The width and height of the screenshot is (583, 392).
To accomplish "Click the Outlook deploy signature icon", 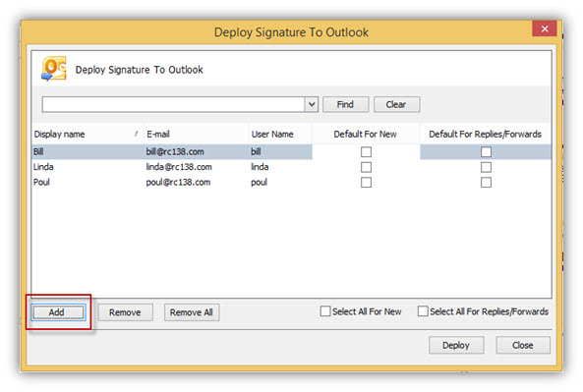I will point(53,69).
